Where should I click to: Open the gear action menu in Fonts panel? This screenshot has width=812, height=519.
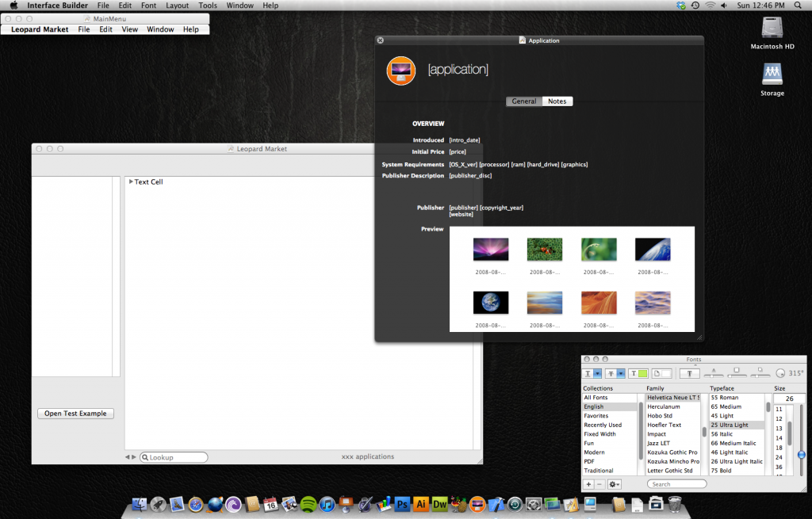tap(615, 484)
